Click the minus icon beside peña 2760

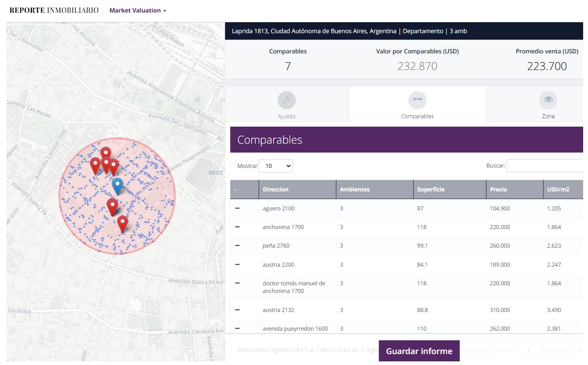point(238,246)
